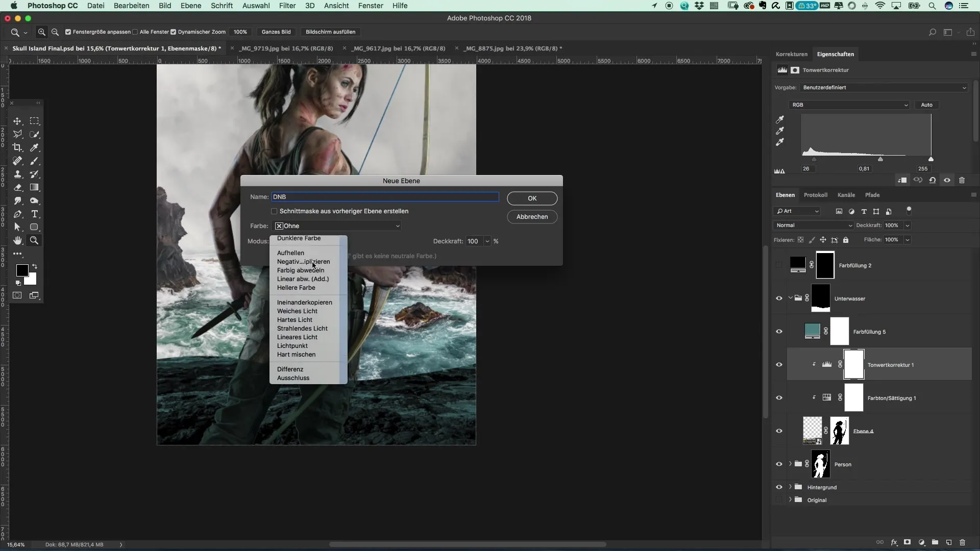Open the RGB channel dropdown
This screenshot has height=551, width=980.
849,105
